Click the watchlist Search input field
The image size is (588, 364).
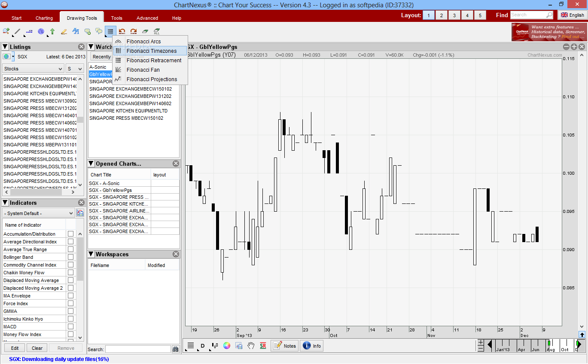138,349
